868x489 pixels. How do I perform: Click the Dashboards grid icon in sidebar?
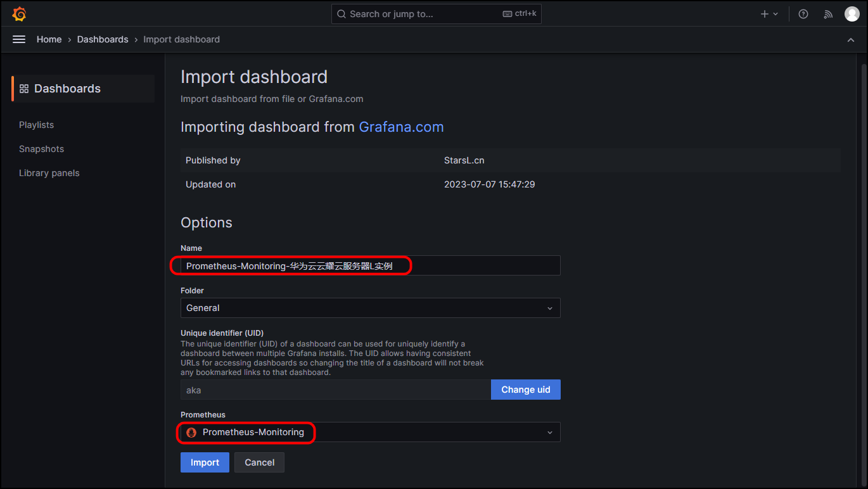point(24,89)
